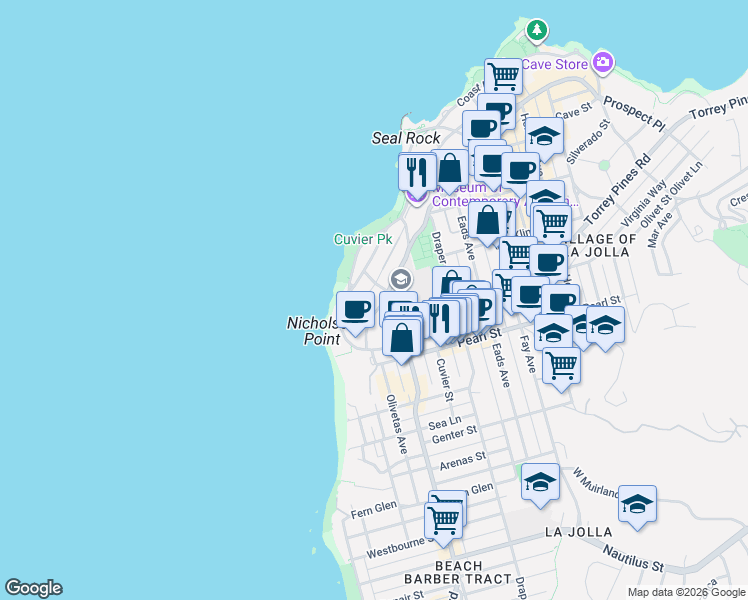Open the easternmost graduation cap marker below the Pearl St label
This screenshot has width=748, height=600.
pyautogui.click(x=605, y=327)
